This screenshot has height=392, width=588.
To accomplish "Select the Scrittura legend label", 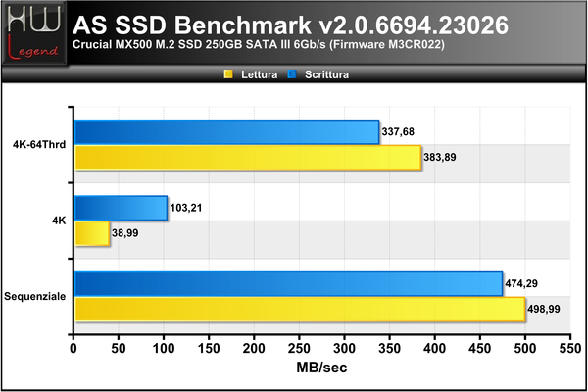I will [x=326, y=74].
